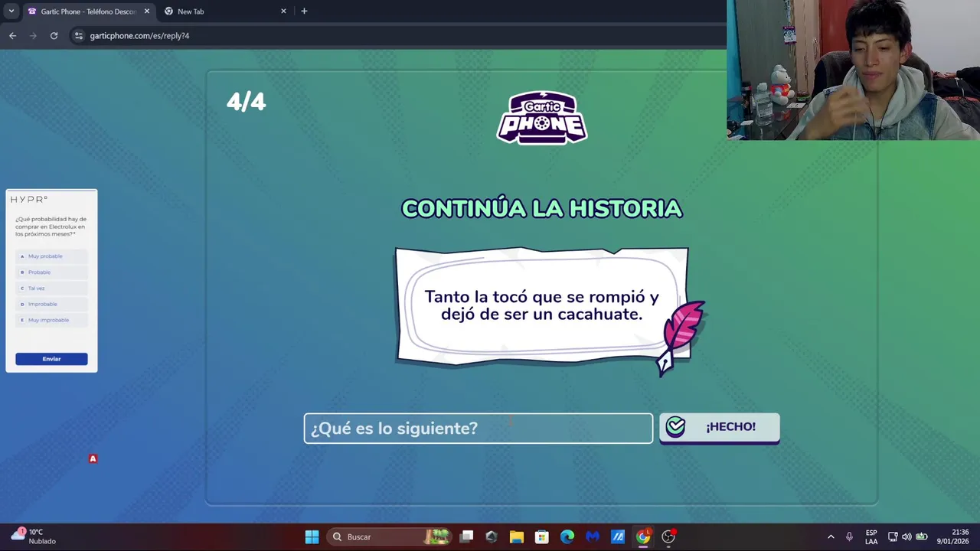Screen dimensions: 980x551
Task: Click the pink feather pen icon
Action: (680, 337)
